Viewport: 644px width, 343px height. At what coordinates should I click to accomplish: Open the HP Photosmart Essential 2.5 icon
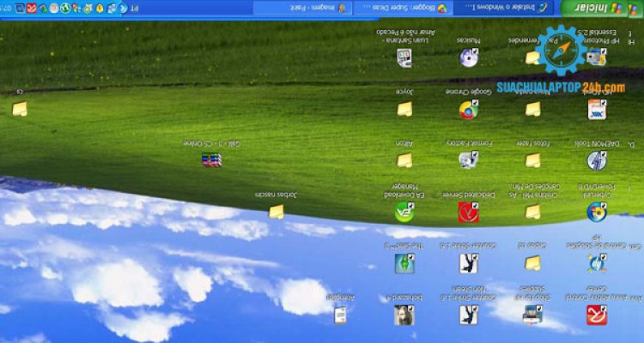pyautogui.click(x=597, y=57)
